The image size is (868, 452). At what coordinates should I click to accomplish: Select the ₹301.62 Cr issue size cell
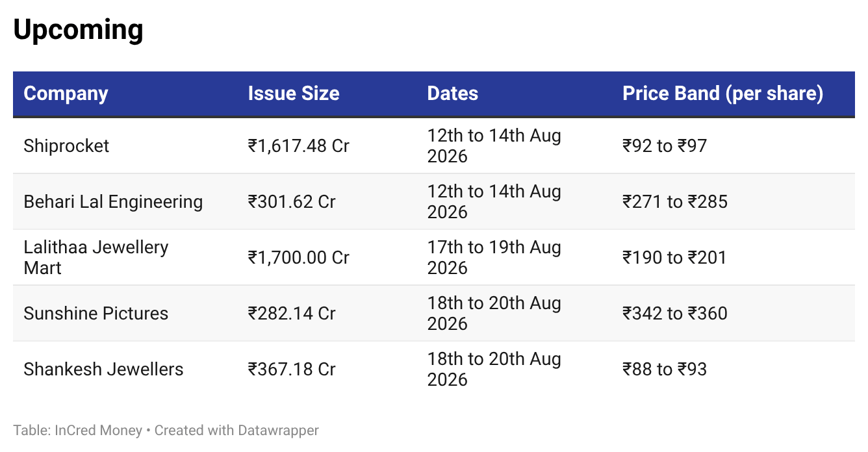click(292, 202)
